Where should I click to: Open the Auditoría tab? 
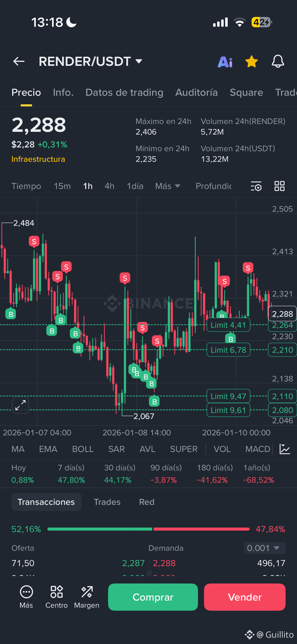(x=196, y=93)
